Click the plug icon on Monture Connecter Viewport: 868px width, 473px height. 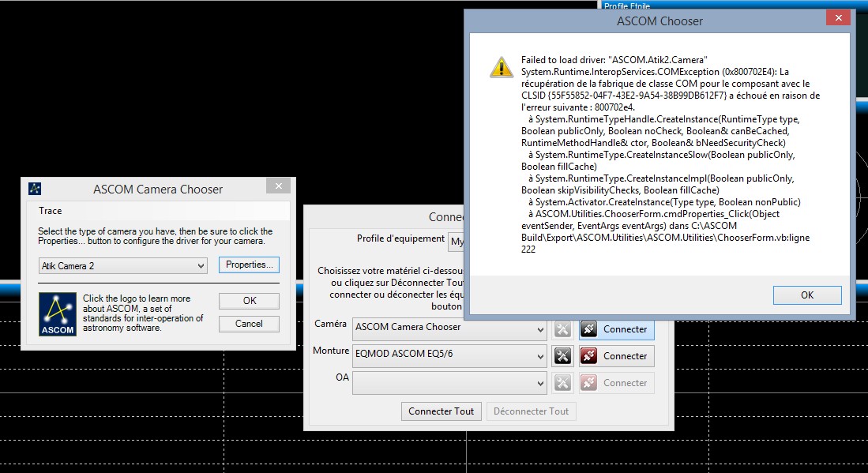(589, 355)
